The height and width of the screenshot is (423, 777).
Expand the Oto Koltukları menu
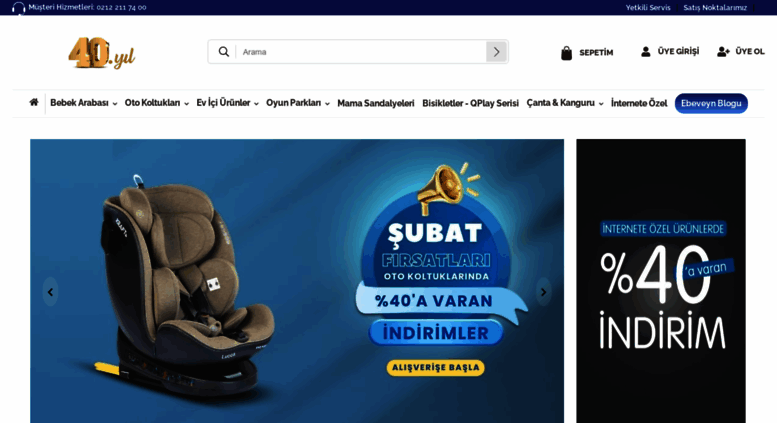click(157, 103)
